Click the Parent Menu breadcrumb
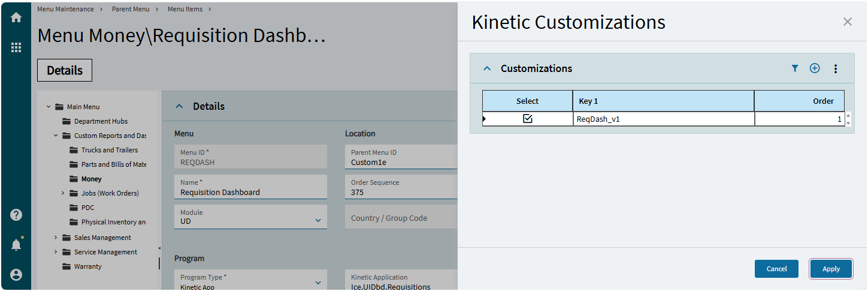868x291 pixels. click(131, 9)
